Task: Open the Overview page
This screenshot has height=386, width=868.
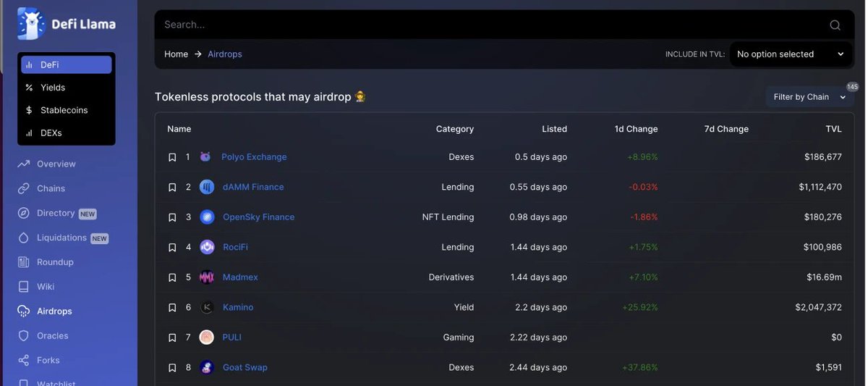Action: (x=56, y=164)
